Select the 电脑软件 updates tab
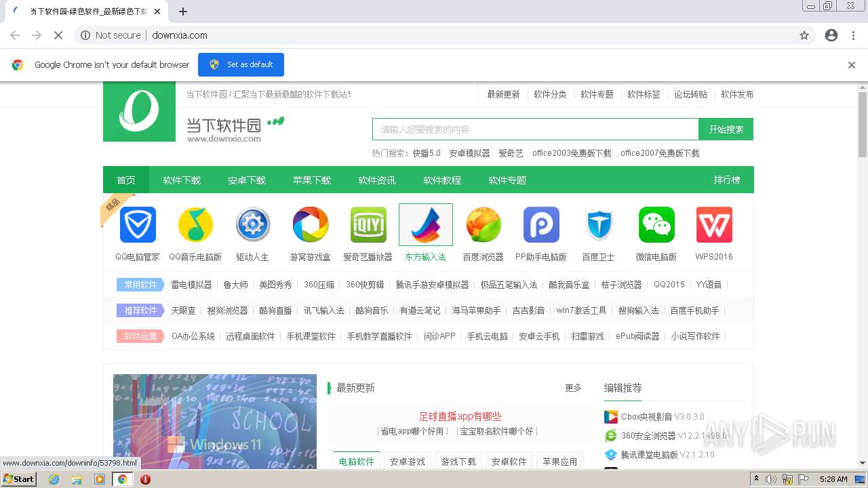The image size is (868, 488). (x=357, y=462)
